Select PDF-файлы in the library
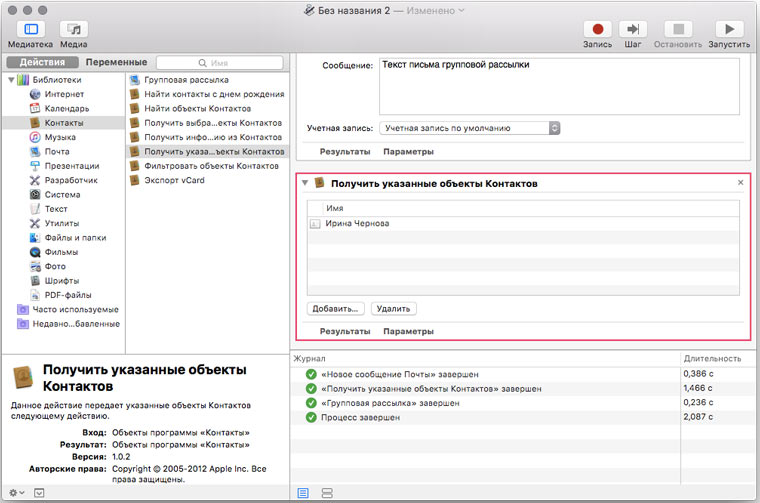This screenshot has width=760, height=503. [68, 295]
